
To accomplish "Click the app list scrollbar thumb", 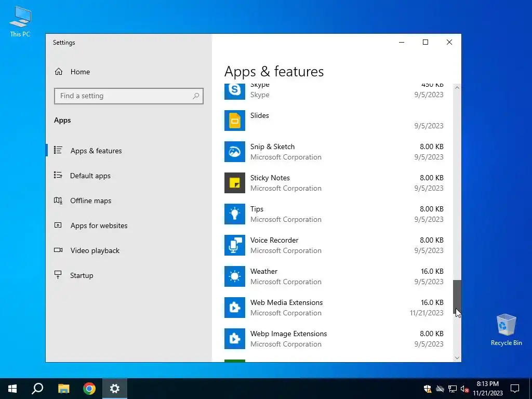I will (457, 297).
